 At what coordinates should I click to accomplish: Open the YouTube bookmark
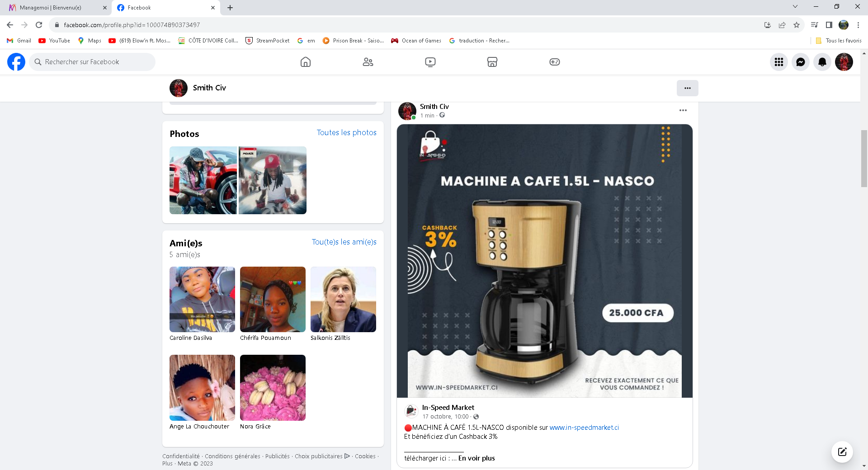55,41
